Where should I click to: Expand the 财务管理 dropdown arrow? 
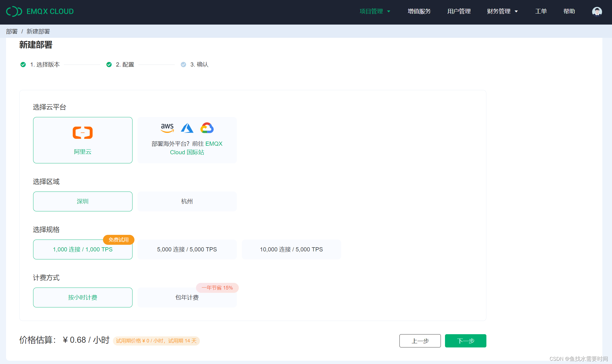[x=516, y=12]
